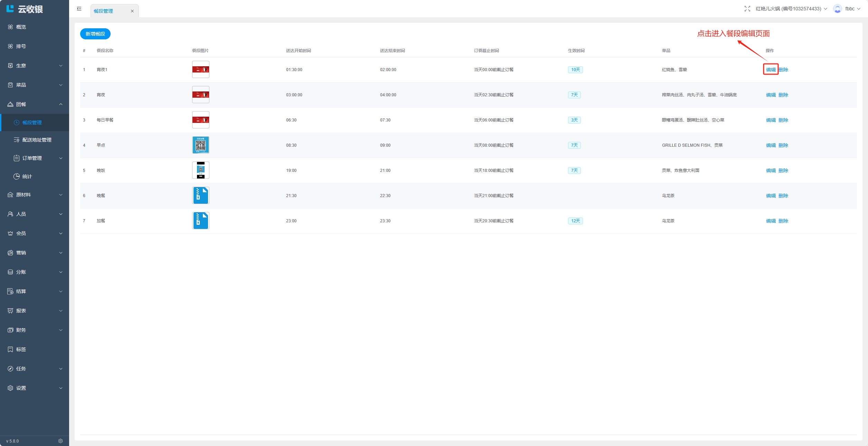This screenshot has width=868, height=446.
Task: Click the 早点 QR code thumbnail
Action: [x=200, y=145]
